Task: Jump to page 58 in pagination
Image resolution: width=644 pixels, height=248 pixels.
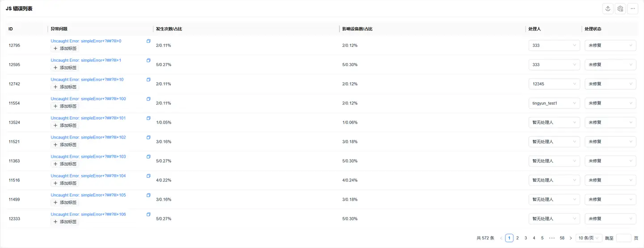Action: click(x=562, y=238)
